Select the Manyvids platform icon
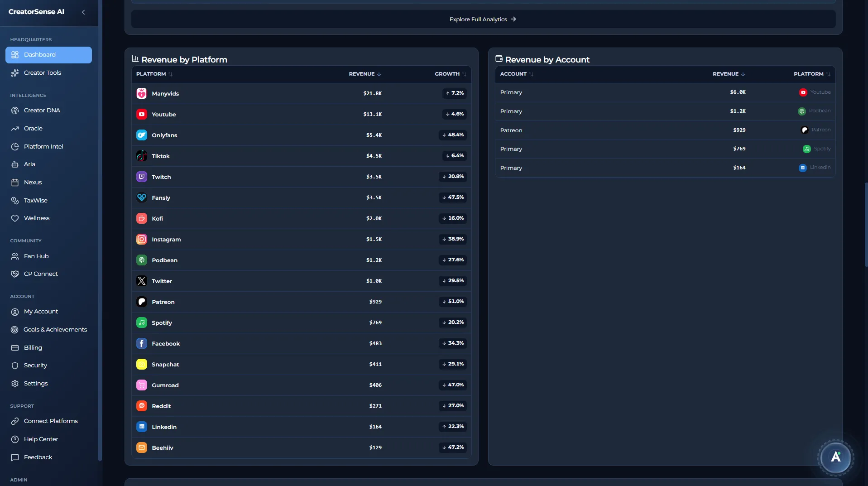868x486 pixels. [141, 93]
